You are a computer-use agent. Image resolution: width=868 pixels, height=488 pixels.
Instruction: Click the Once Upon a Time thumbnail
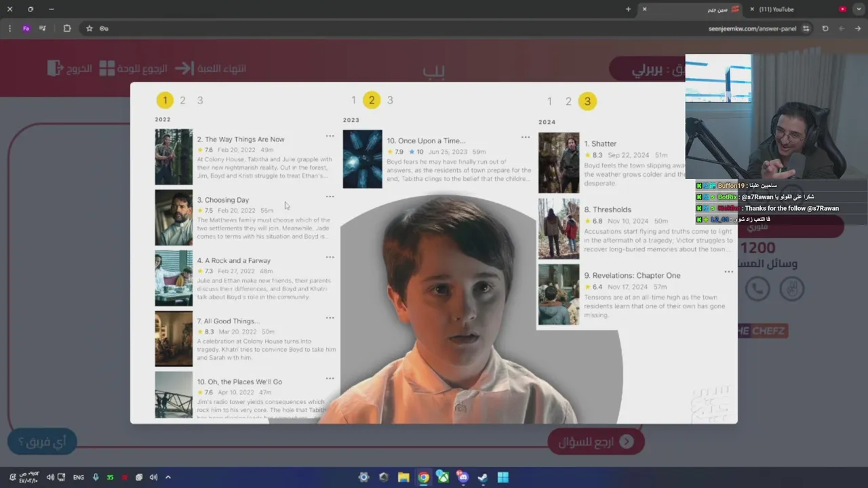pyautogui.click(x=362, y=159)
